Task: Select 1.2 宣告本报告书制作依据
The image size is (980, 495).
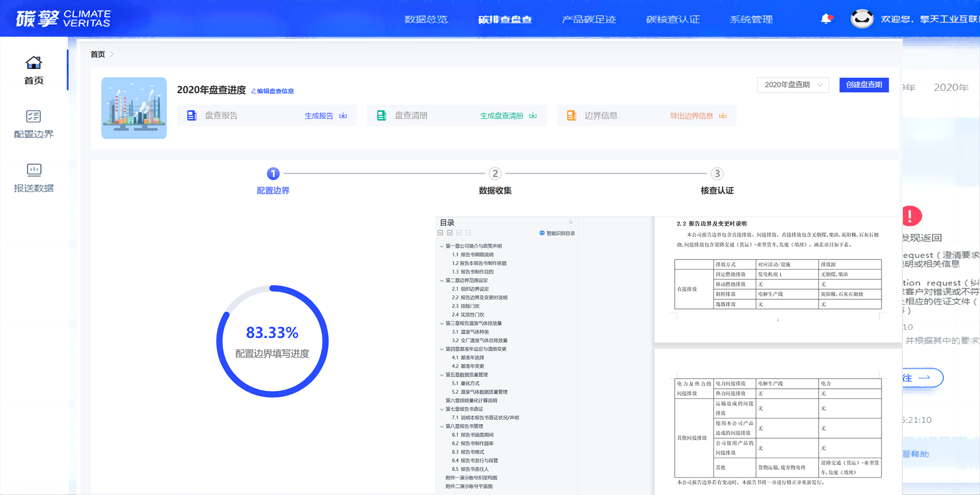Action: (479, 264)
